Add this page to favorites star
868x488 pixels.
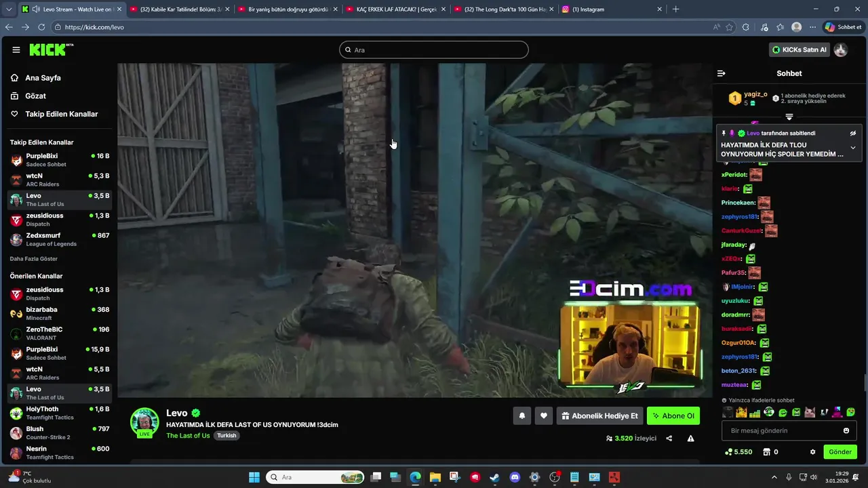tap(730, 27)
